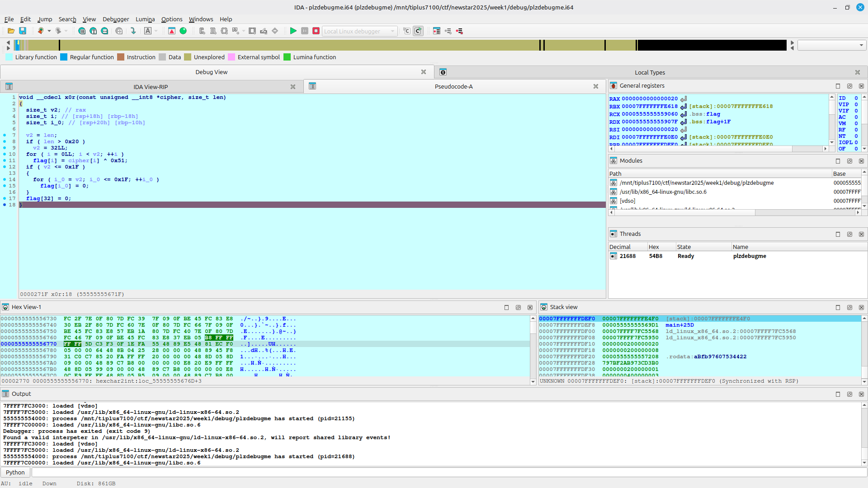Viewport: 868px width, 488px height.
Task: Click inside the Python command input field
Action: pos(448,472)
